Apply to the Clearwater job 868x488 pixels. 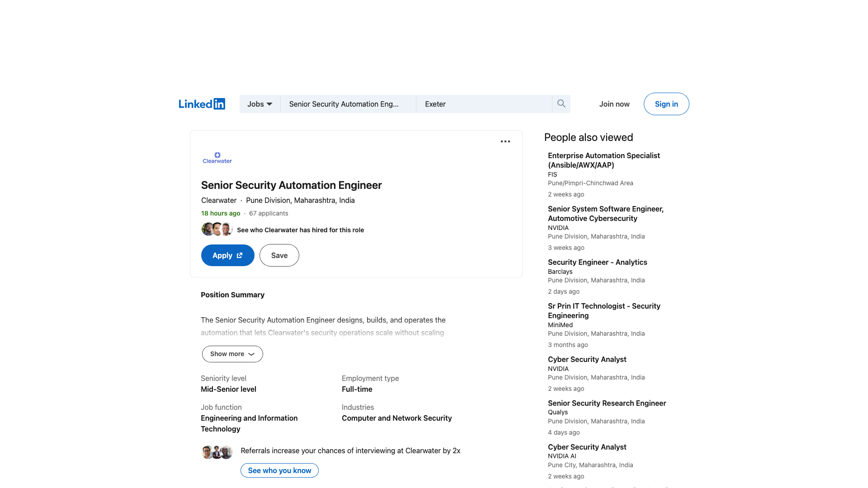point(228,255)
